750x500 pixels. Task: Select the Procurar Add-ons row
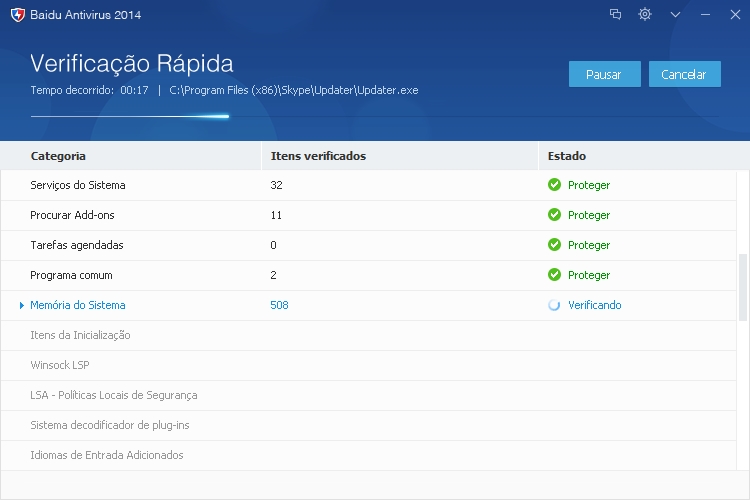[368, 215]
